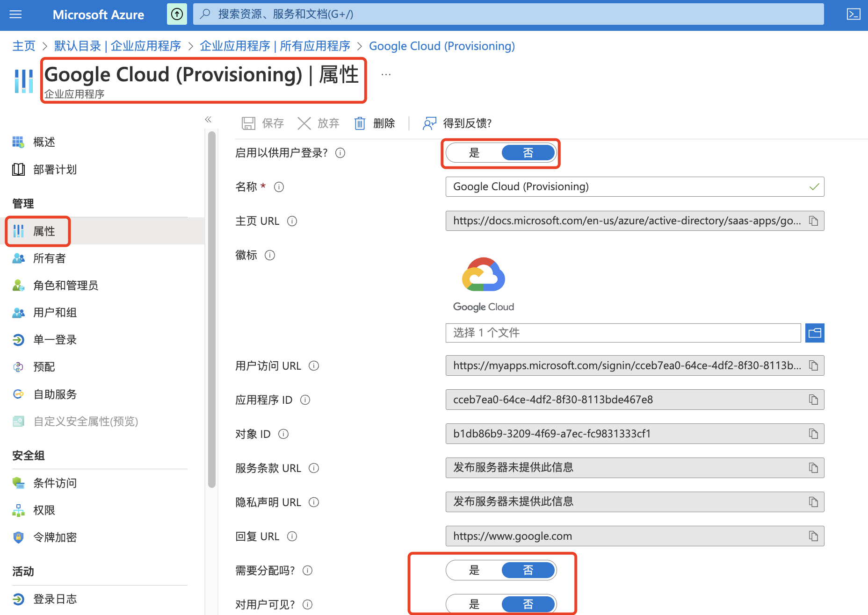Show info tooltip for 名称
Viewport: 868px width, 615px height.
[x=279, y=187]
